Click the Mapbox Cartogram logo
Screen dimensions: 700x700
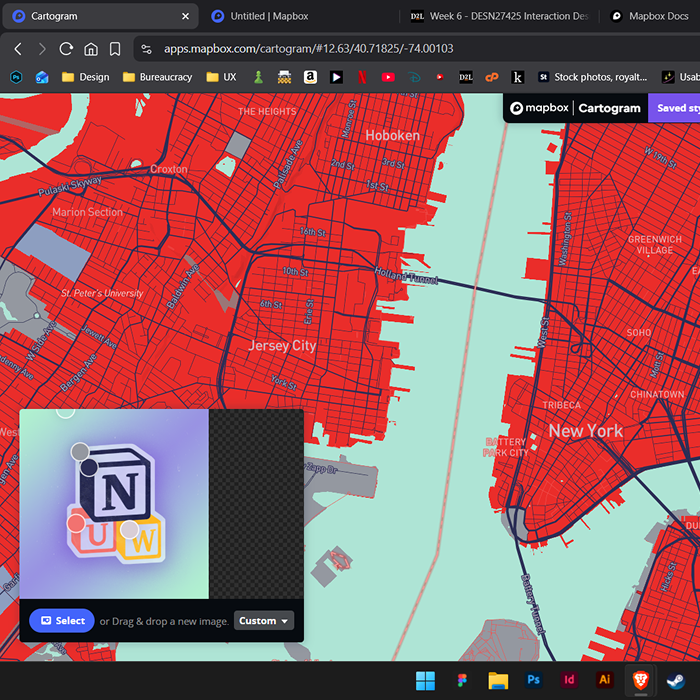(x=575, y=108)
